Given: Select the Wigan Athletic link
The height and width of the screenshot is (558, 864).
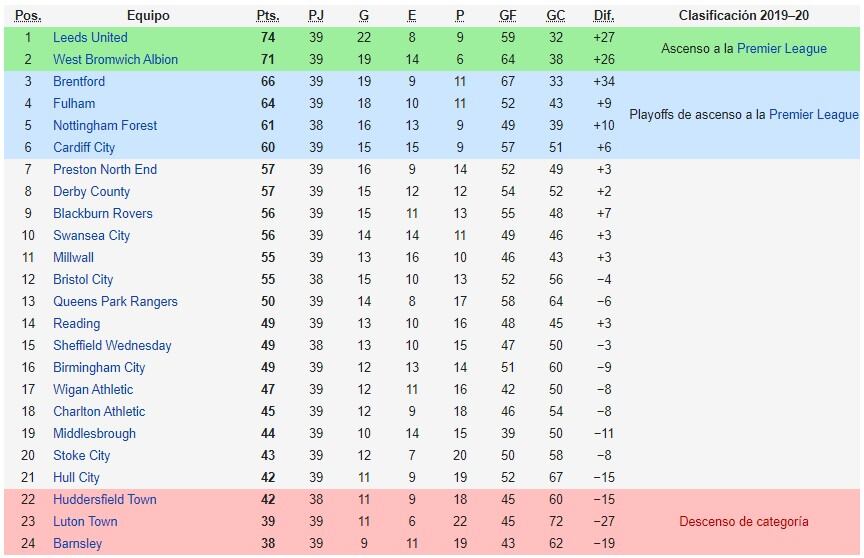Looking at the screenshot, I should (x=93, y=389).
